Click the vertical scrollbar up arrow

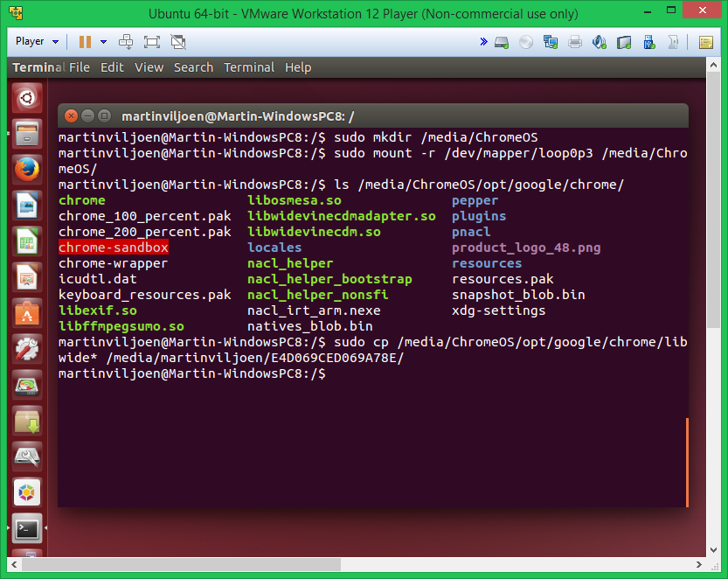(714, 65)
